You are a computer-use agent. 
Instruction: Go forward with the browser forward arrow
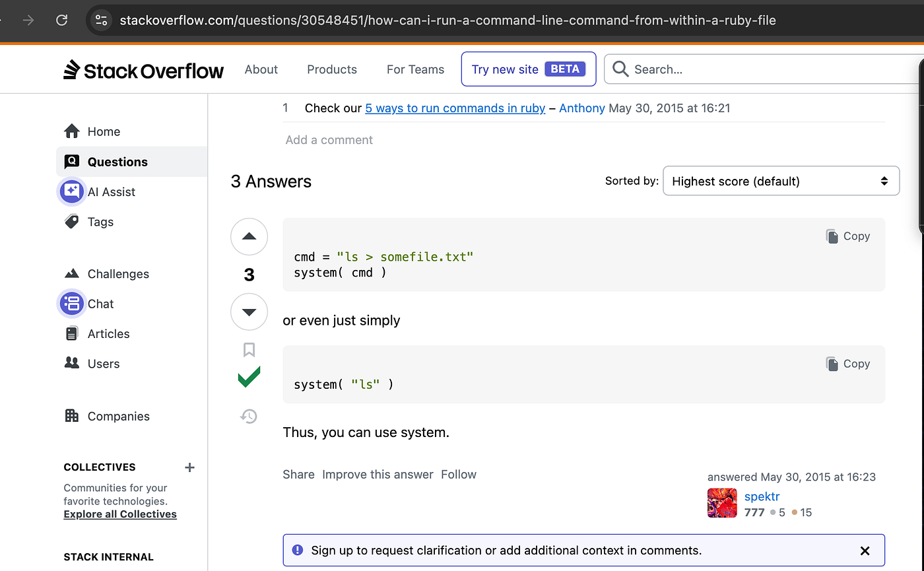click(x=28, y=20)
